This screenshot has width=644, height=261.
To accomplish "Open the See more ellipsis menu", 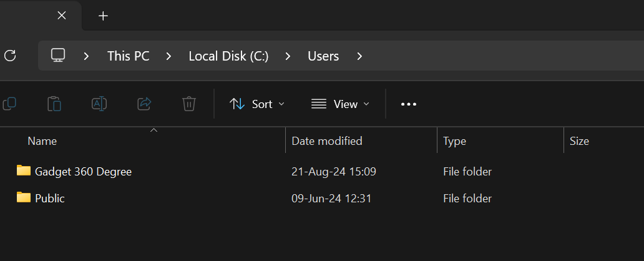I will click(x=408, y=104).
